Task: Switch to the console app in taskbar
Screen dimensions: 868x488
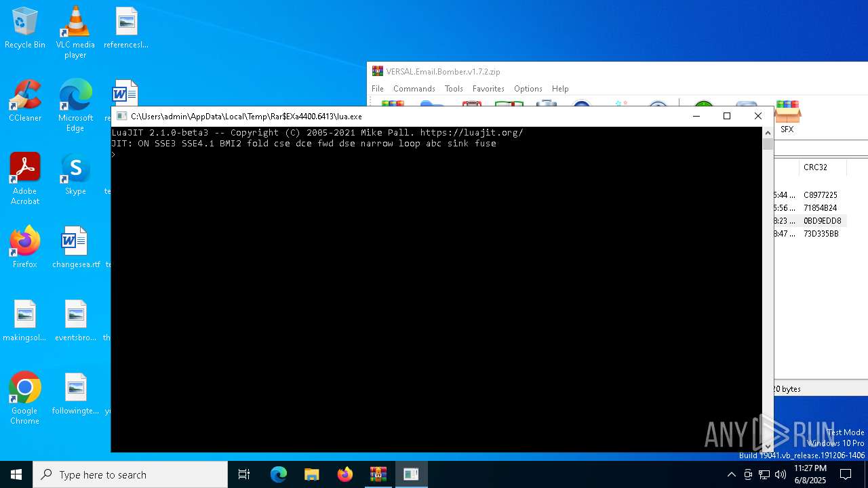Action: coord(411,474)
